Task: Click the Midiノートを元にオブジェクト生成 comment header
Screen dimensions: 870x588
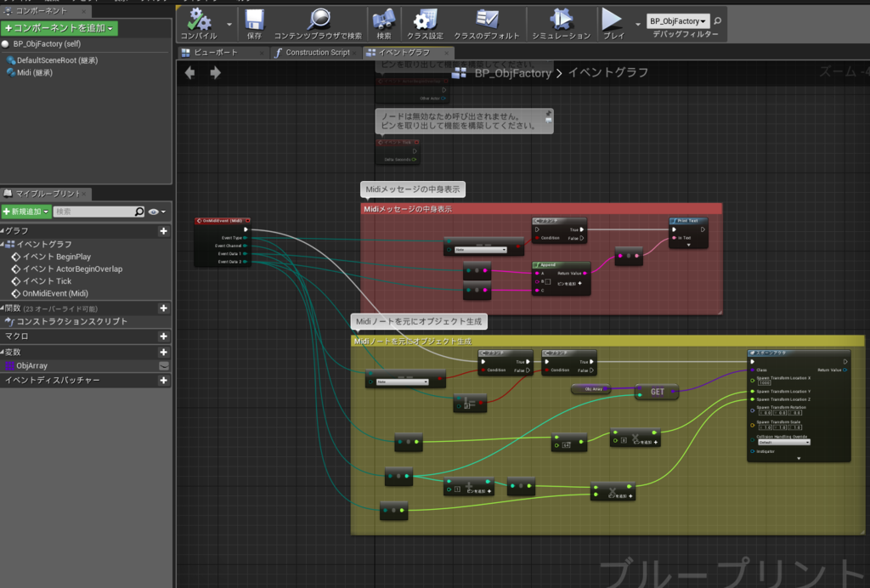Action: (607, 341)
